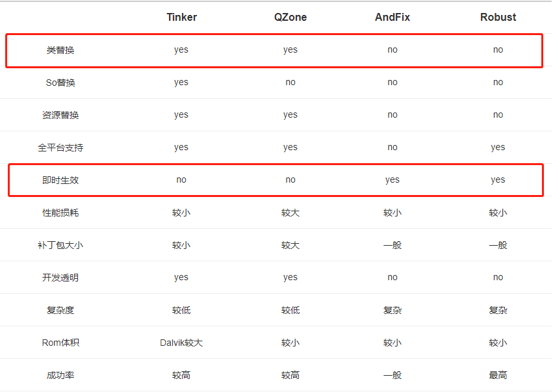
Task: Click QZone's 较大 cell in 性能损耗 row
Action: pyautogui.click(x=290, y=213)
